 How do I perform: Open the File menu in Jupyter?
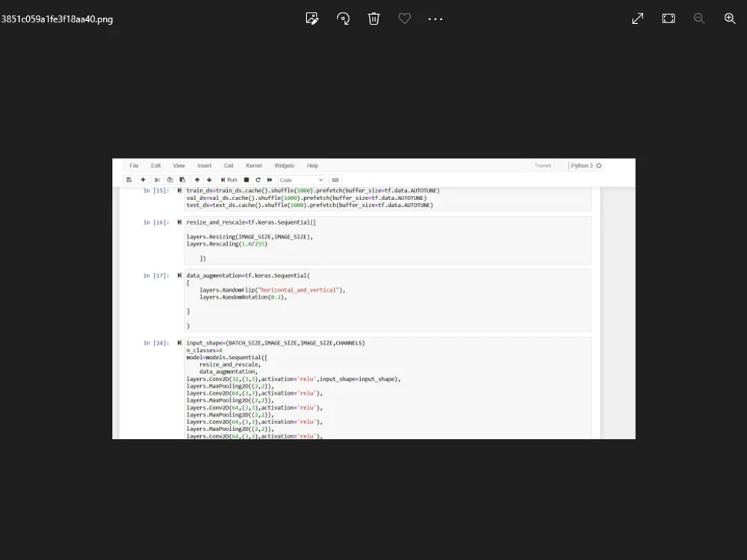[x=134, y=166]
